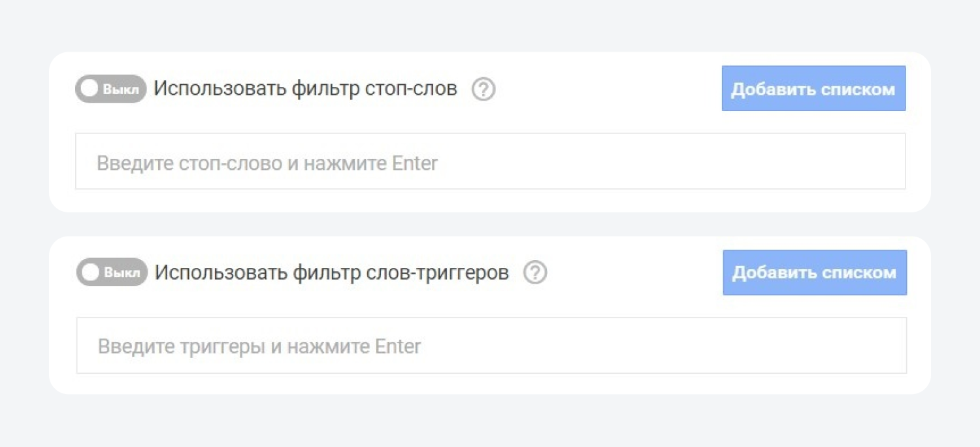980x447 pixels.
Task: Focus the 'Введите стоп-слово и нажмите Enter' field
Action: coord(491,161)
